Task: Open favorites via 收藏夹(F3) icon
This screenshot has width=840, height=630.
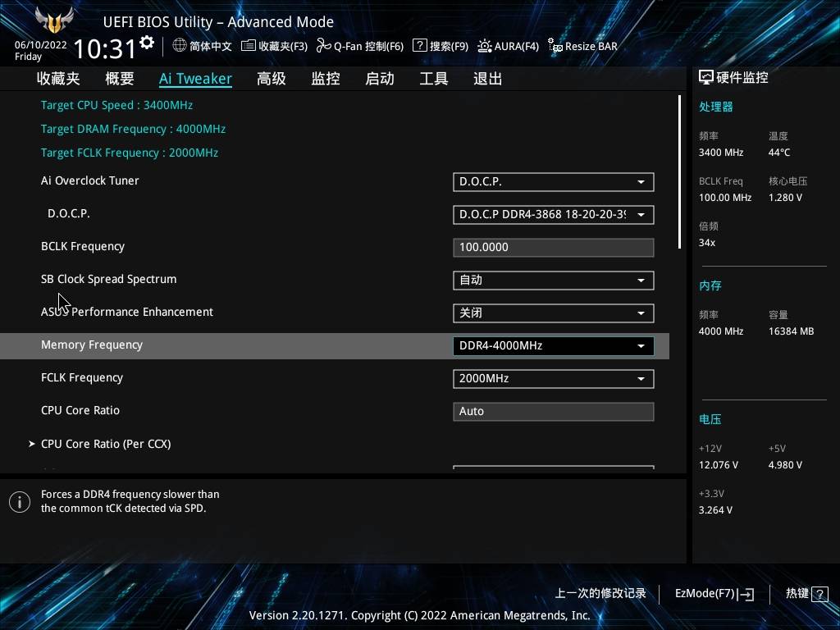Action: click(x=248, y=46)
